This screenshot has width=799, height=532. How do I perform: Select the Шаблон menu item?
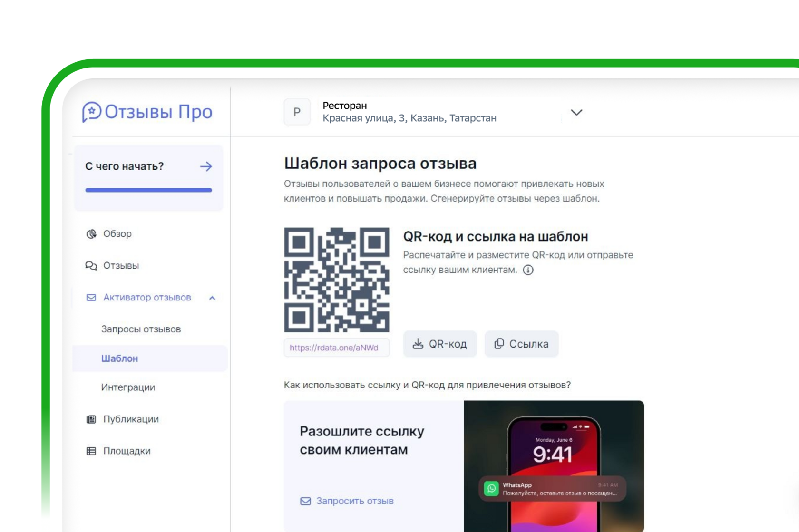150,358
